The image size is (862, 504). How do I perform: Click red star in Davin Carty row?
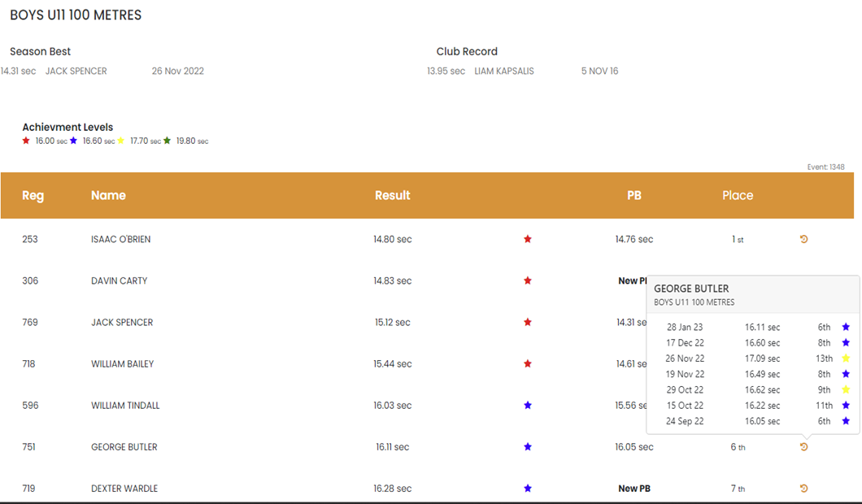(528, 280)
